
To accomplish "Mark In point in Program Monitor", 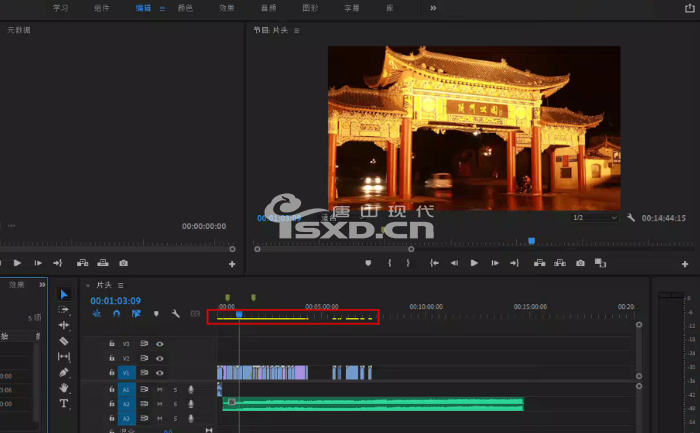I will coord(389,263).
